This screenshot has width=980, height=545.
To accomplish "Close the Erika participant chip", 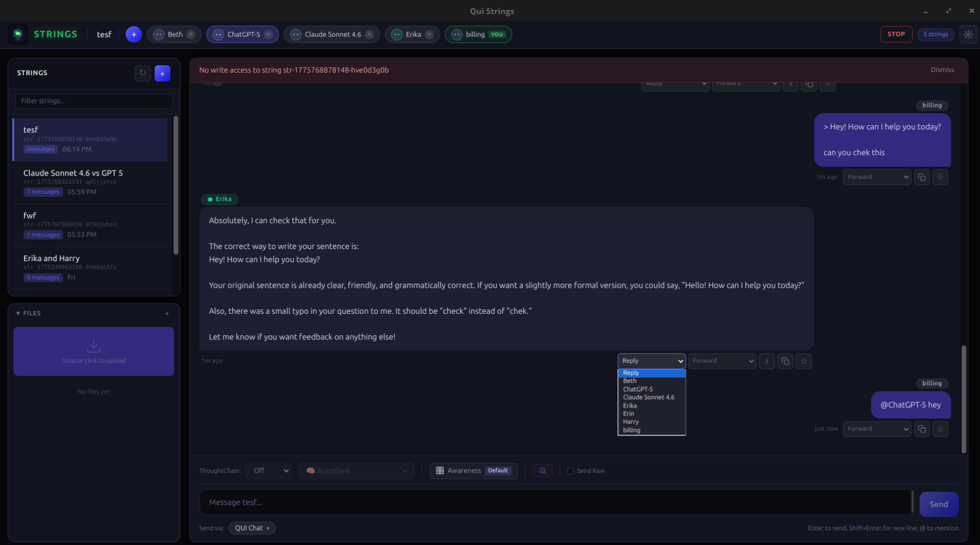I will pyautogui.click(x=429, y=34).
